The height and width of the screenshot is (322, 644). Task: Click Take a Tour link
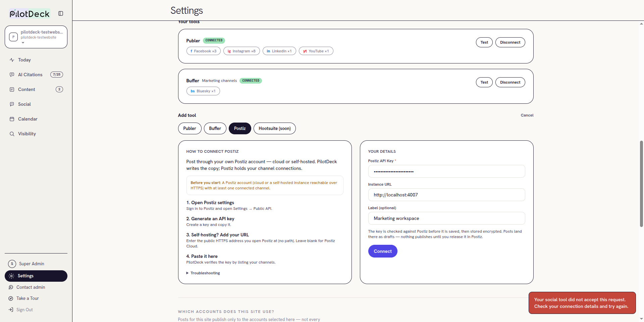pos(28,298)
